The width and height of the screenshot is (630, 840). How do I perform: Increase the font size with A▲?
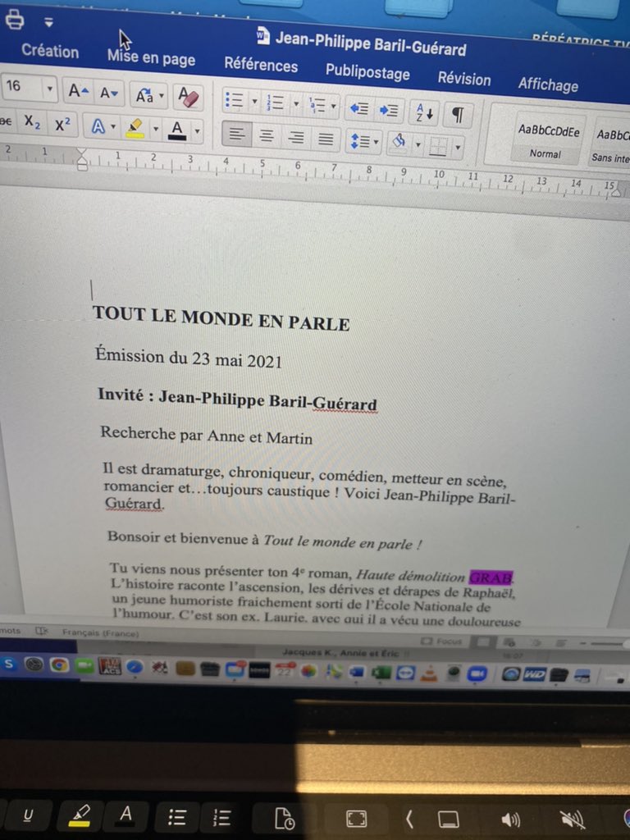(79, 92)
